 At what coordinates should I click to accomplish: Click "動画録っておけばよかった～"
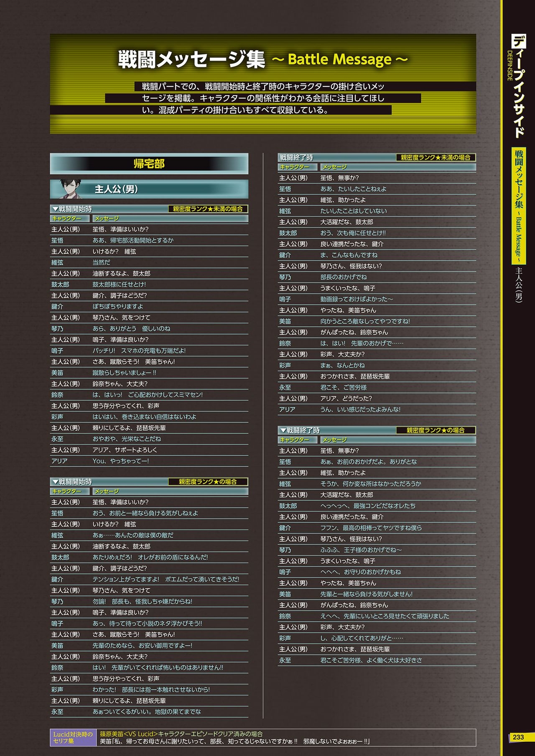(357, 299)
